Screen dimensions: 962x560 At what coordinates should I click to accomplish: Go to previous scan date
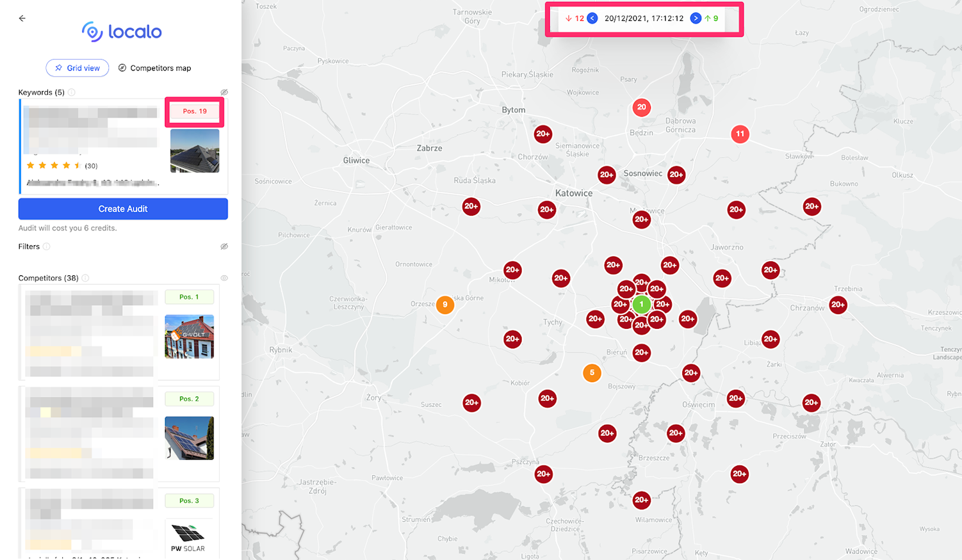pyautogui.click(x=592, y=19)
